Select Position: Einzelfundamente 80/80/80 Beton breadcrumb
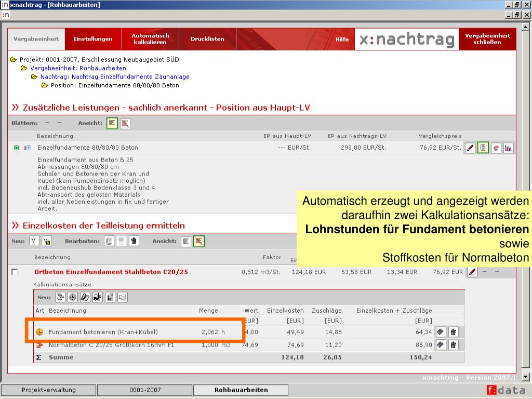 (x=115, y=85)
